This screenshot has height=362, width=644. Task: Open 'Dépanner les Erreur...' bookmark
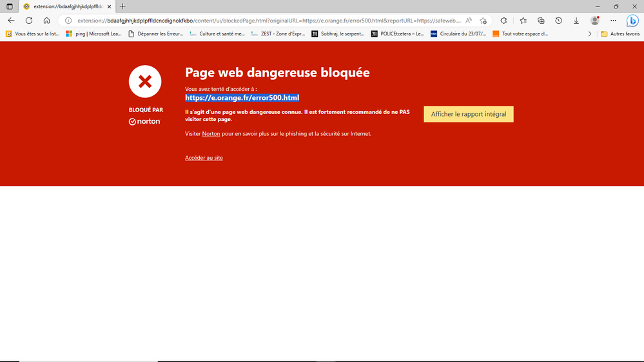tap(155, 33)
